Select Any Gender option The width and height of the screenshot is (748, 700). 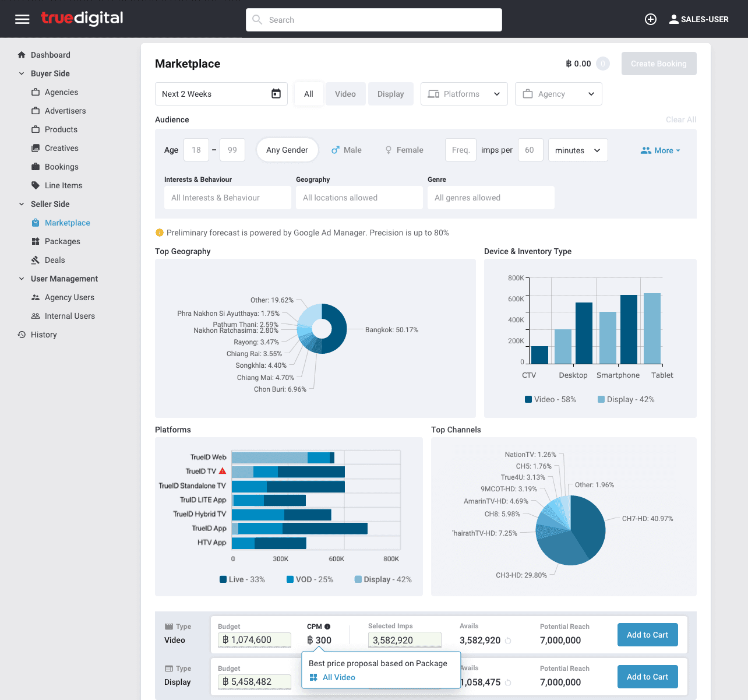tap(287, 150)
